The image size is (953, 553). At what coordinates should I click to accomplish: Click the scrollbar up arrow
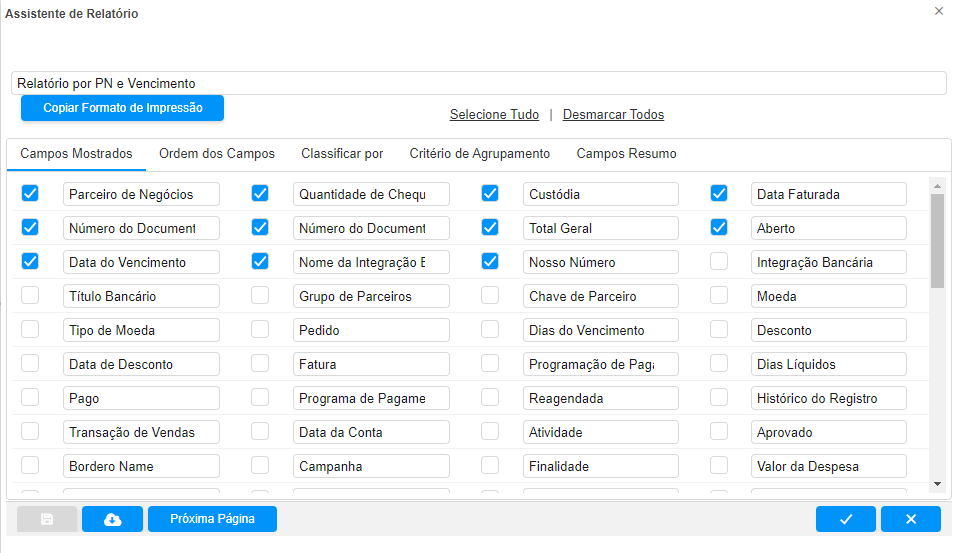click(937, 185)
